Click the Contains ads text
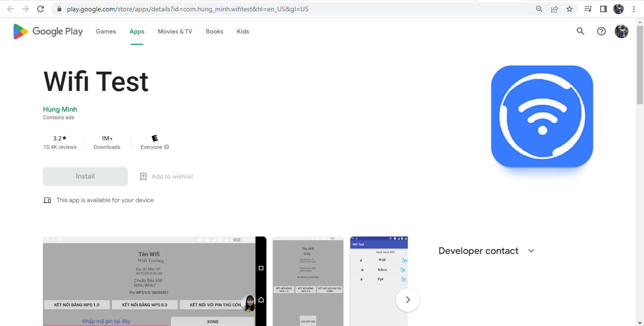Screen dimensions: 644x326 point(58,118)
